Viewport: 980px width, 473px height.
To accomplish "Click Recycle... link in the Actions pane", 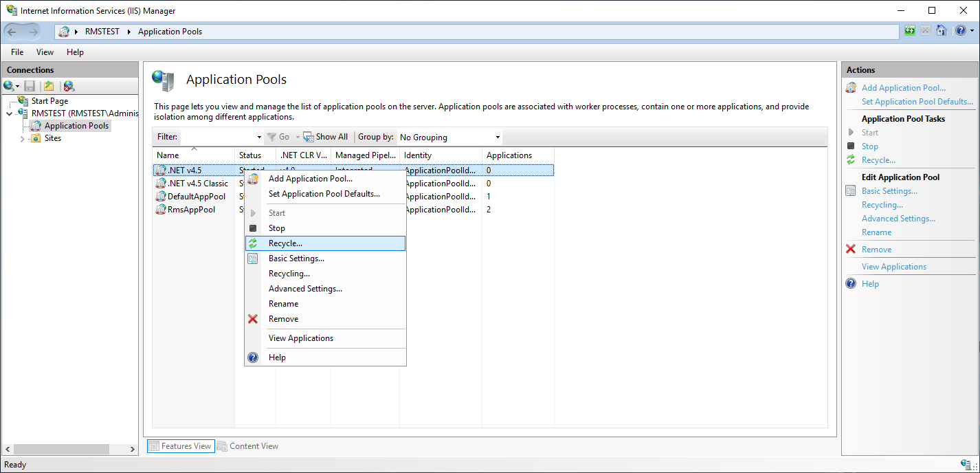I will [878, 160].
